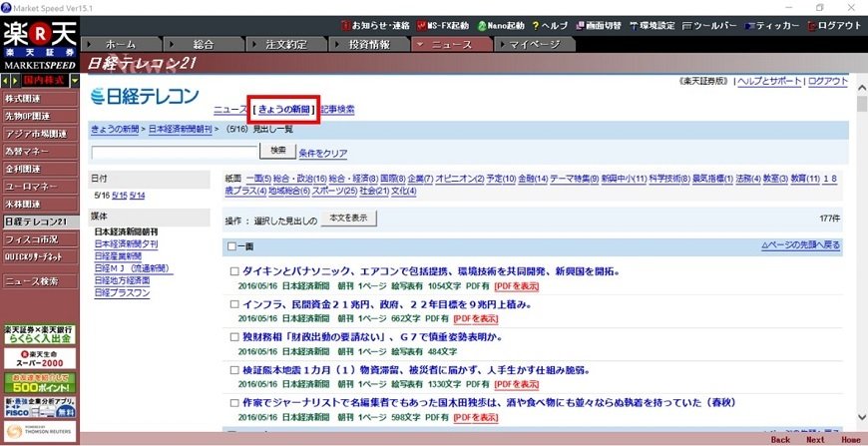Click the 画面切替 screen switch icon
The image size is (868, 446).
pos(582,25)
